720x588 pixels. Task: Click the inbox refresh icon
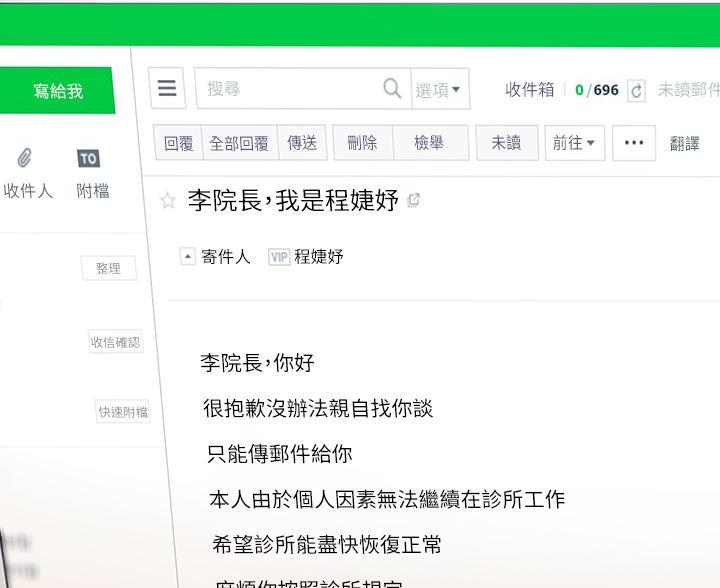point(636,90)
